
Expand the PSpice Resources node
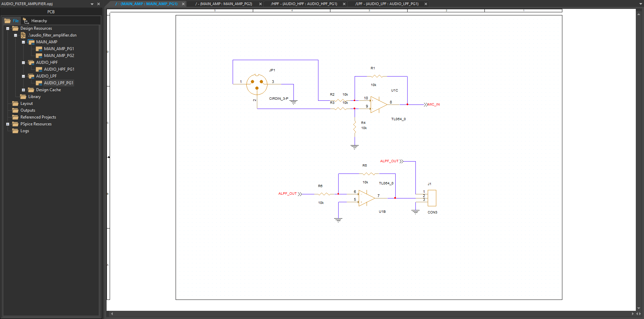(8, 124)
